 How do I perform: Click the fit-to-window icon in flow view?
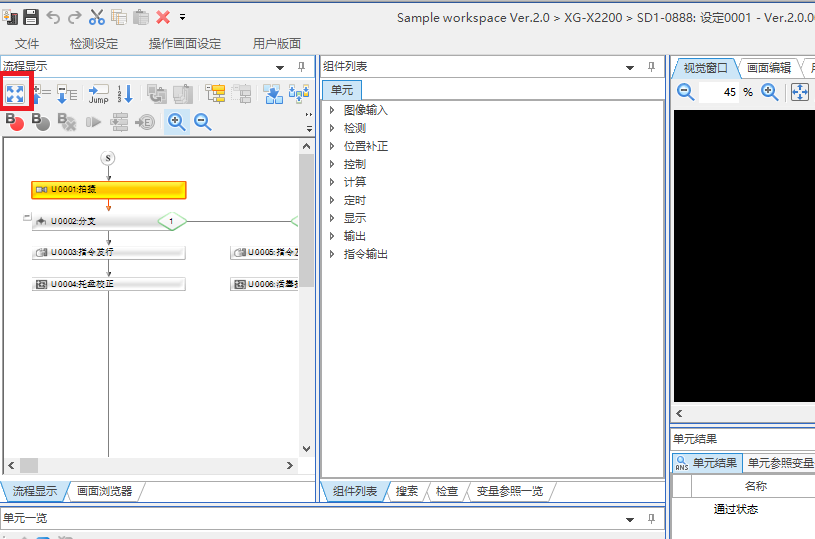pyautogui.click(x=15, y=94)
